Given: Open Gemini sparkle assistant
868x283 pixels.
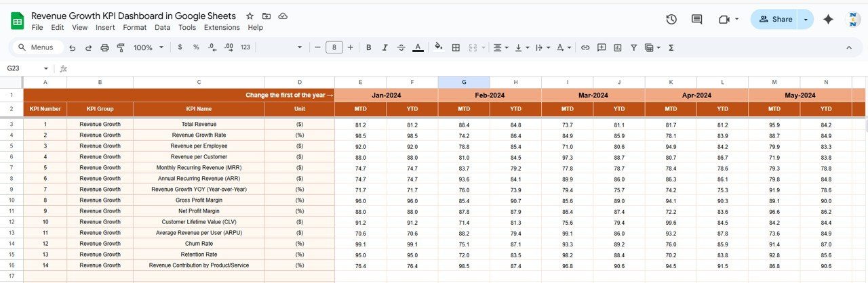Looking at the screenshot, I should point(828,20).
